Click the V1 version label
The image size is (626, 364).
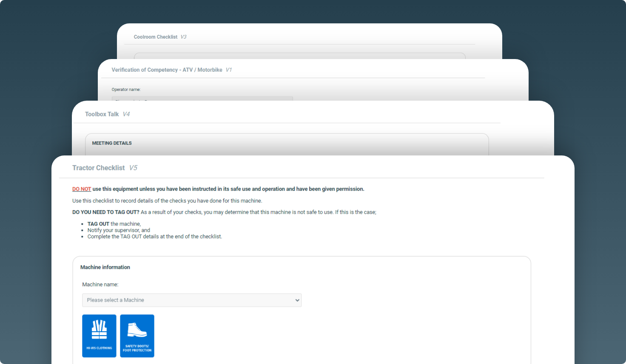point(228,70)
